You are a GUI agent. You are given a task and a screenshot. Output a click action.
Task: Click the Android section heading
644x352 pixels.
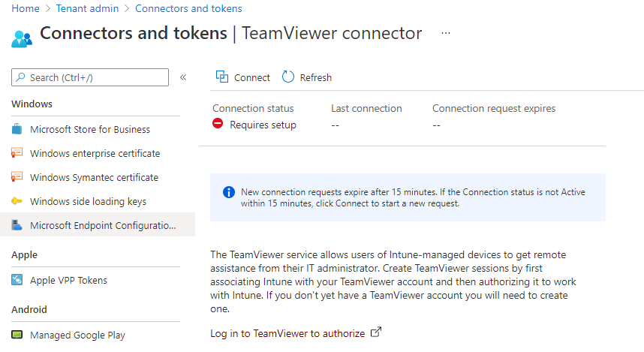click(x=29, y=309)
